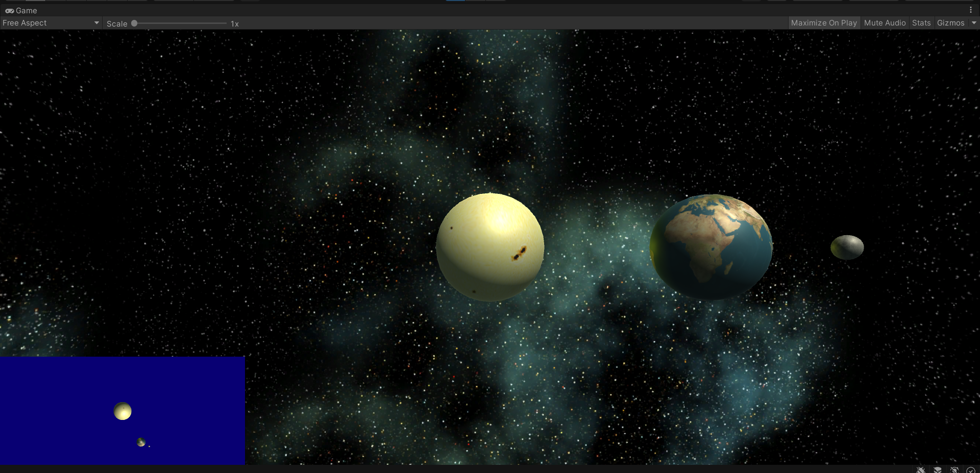The height and width of the screenshot is (473, 980).
Task: Click the 1x scale value label
Action: pos(235,23)
